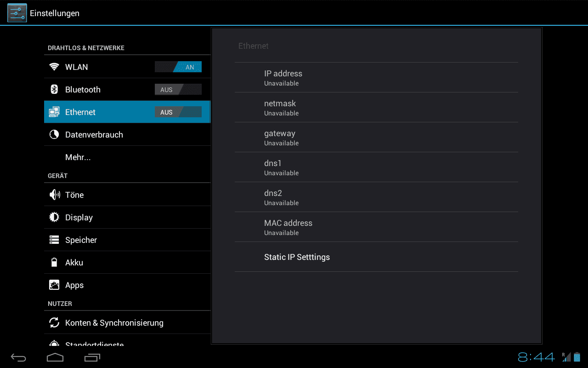Open Speicher storage settings

(x=127, y=240)
